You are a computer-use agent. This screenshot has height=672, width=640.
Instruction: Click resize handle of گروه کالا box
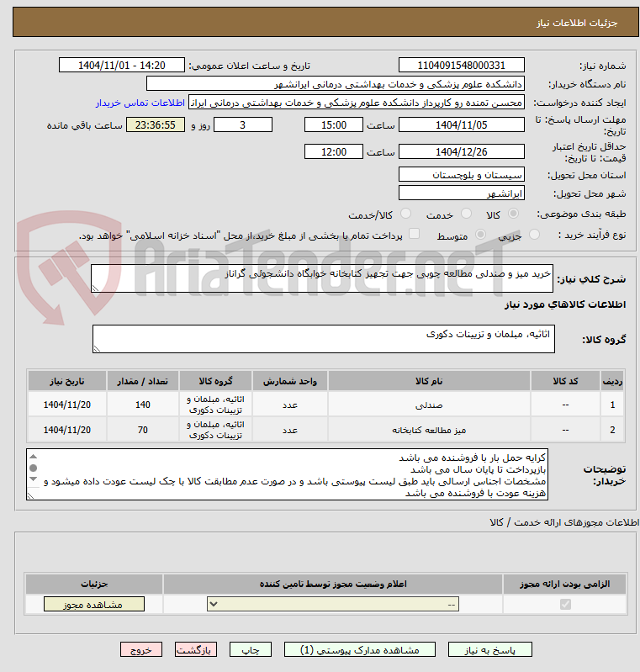97,349
